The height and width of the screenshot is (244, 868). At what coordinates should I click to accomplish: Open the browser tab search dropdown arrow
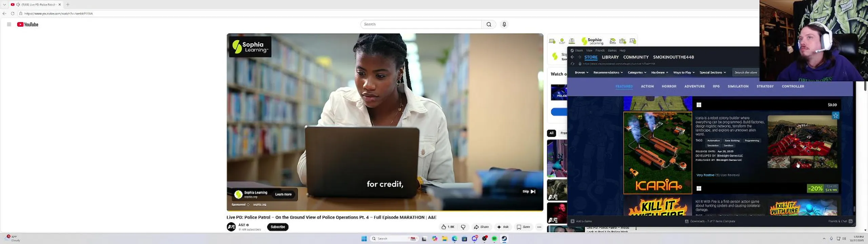tap(4, 4)
